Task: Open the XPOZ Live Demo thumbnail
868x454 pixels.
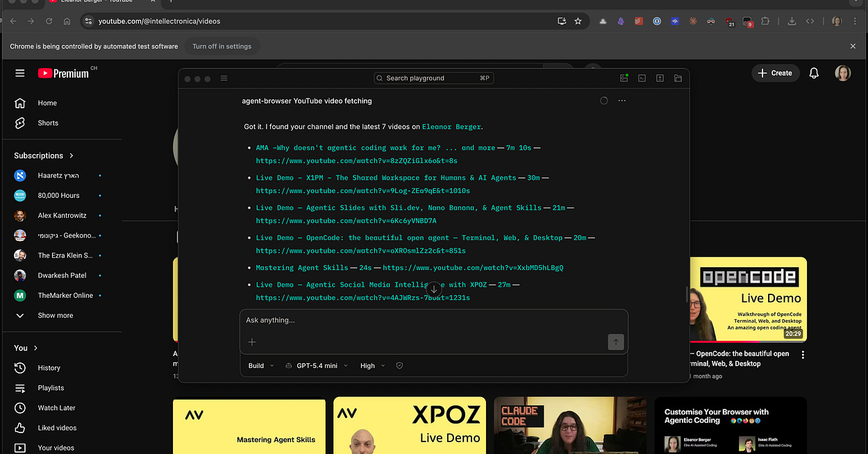Action: point(410,426)
